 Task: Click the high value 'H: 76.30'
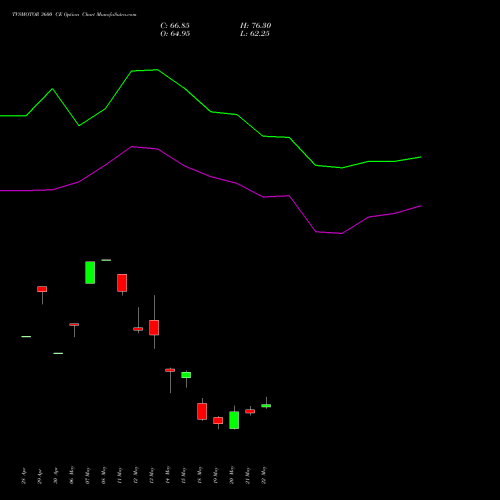tap(256, 26)
